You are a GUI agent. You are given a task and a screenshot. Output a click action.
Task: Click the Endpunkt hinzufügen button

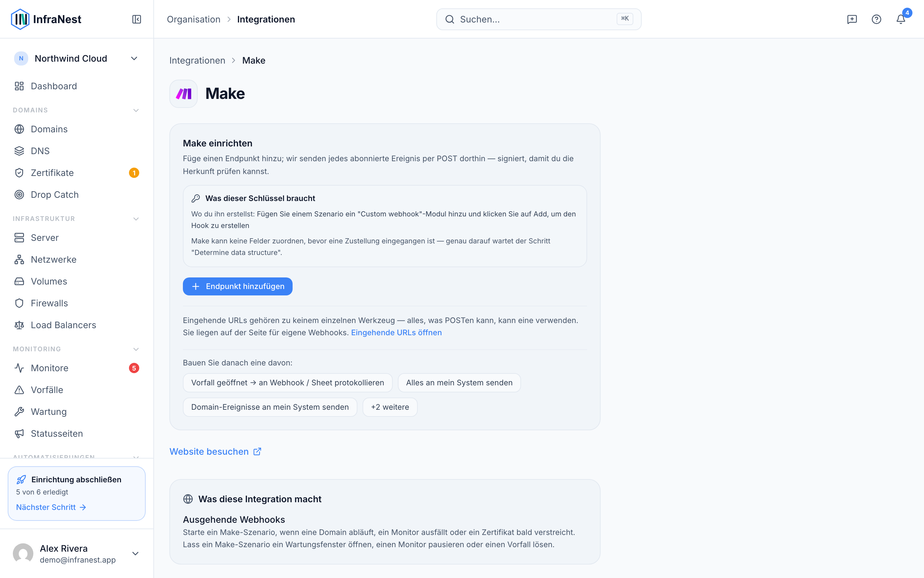pos(237,286)
